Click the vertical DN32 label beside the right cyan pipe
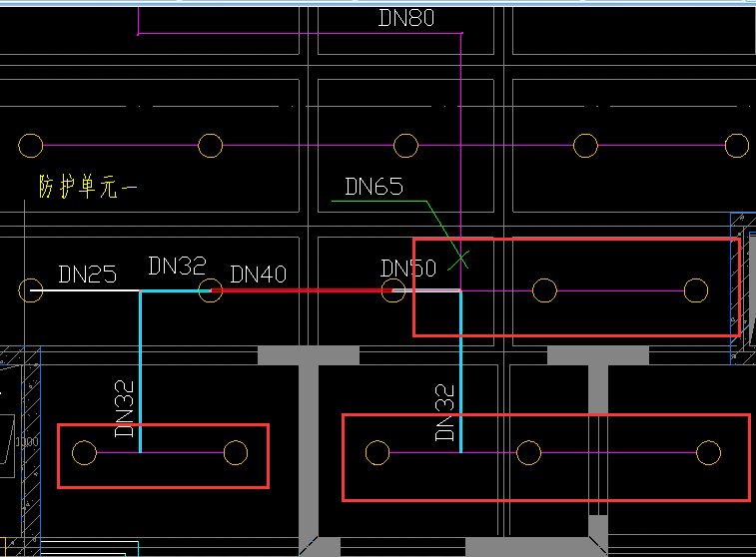The width and height of the screenshot is (756, 557). (444, 412)
